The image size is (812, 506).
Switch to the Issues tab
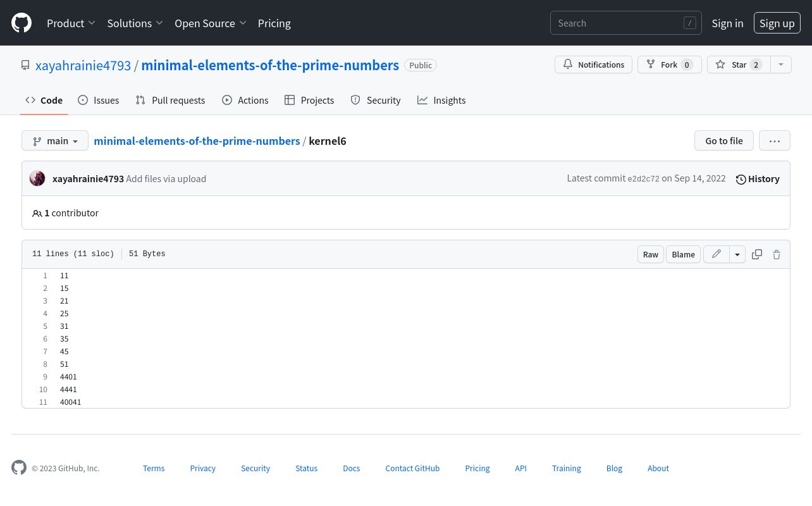click(99, 100)
